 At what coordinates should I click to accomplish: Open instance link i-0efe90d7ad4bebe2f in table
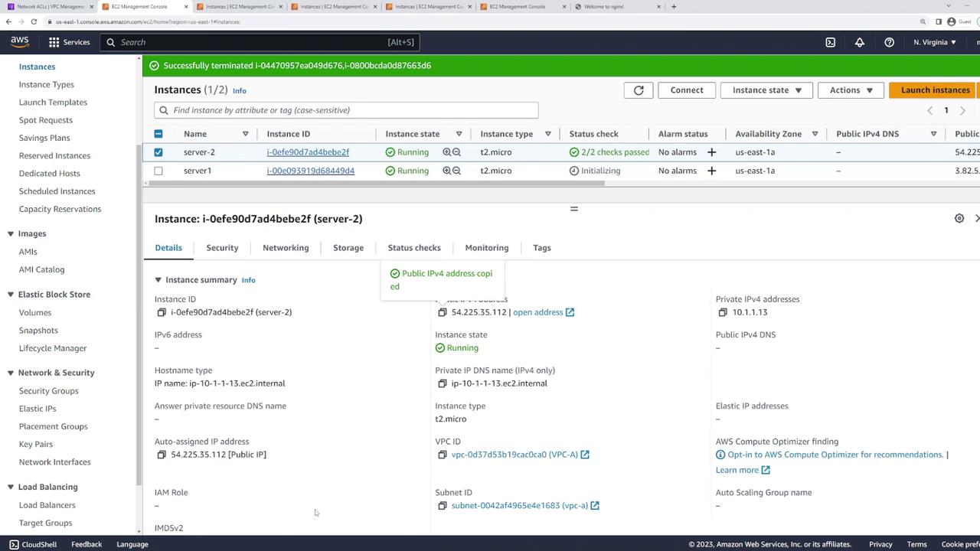(308, 152)
